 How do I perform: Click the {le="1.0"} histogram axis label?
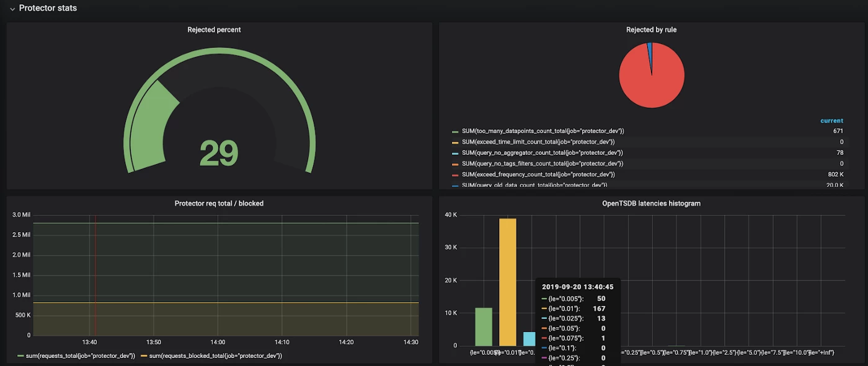tap(699, 352)
